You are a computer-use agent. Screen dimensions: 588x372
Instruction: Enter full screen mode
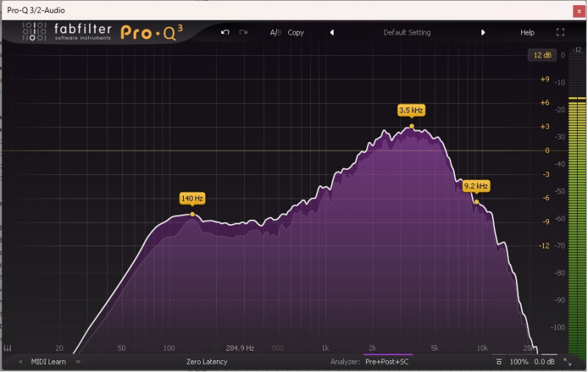click(560, 32)
